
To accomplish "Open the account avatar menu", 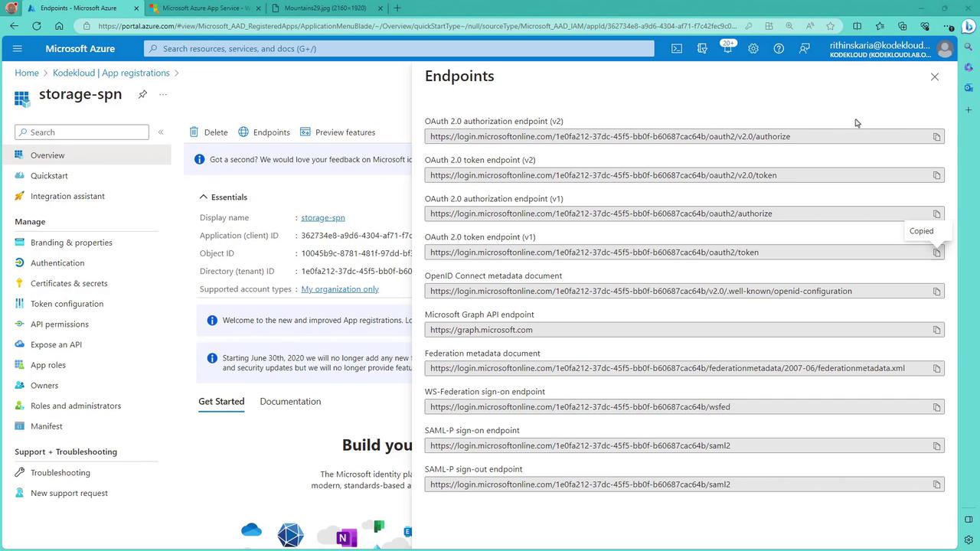I will click(945, 49).
